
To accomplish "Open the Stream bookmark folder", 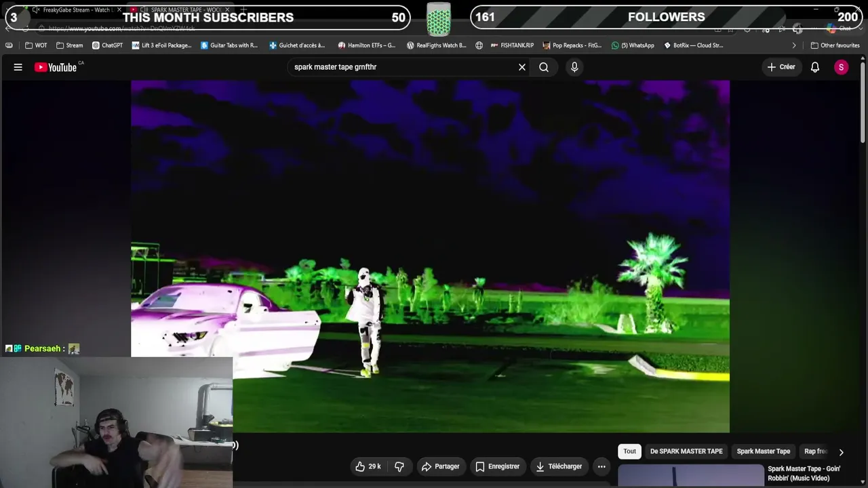I will pyautogui.click(x=69, y=45).
